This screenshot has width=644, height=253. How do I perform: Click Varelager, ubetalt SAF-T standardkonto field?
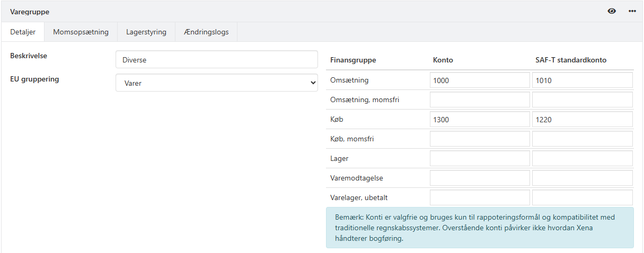click(582, 198)
